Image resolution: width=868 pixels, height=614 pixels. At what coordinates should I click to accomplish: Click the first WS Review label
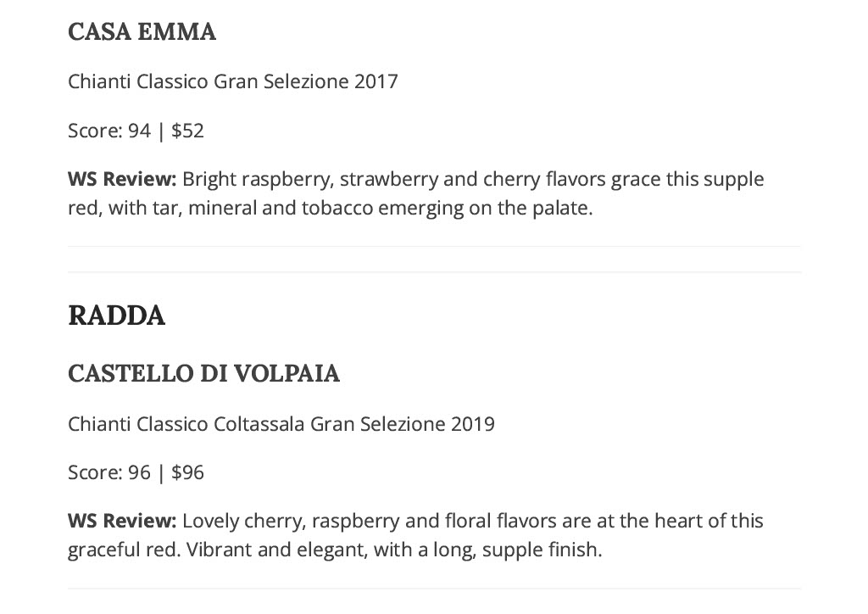coord(122,180)
